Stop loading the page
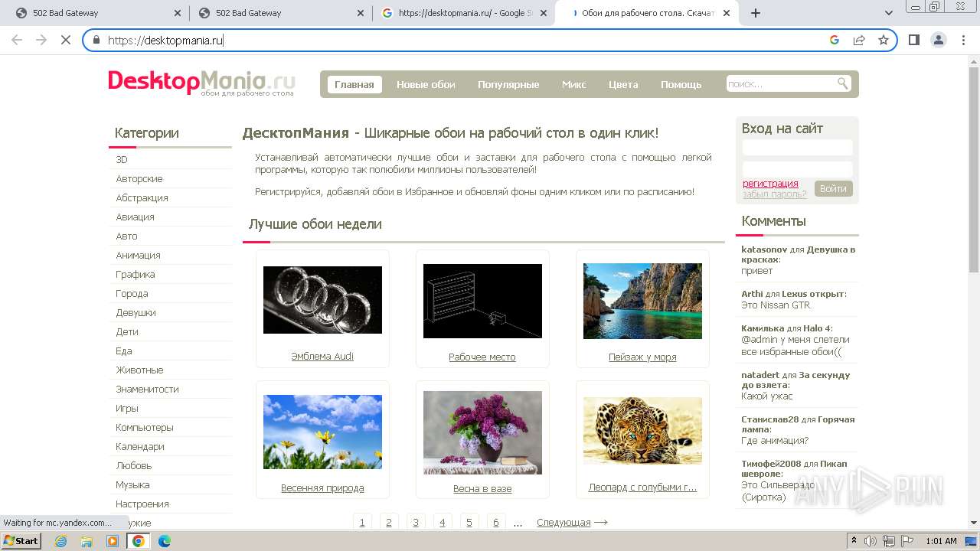 point(66,40)
